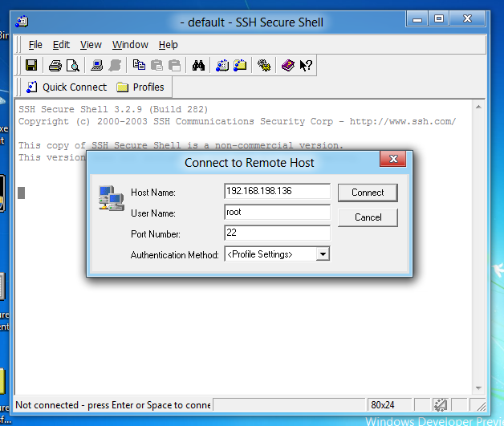Click the status bar connection icon
Viewport: 504px width, 426px height.
click(x=441, y=405)
